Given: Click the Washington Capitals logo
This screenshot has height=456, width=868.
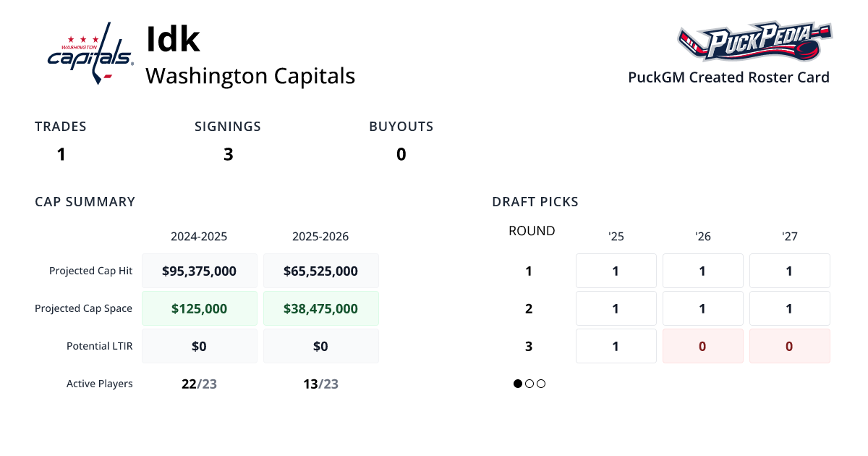Looking at the screenshot, I should (x=90, y=54).
